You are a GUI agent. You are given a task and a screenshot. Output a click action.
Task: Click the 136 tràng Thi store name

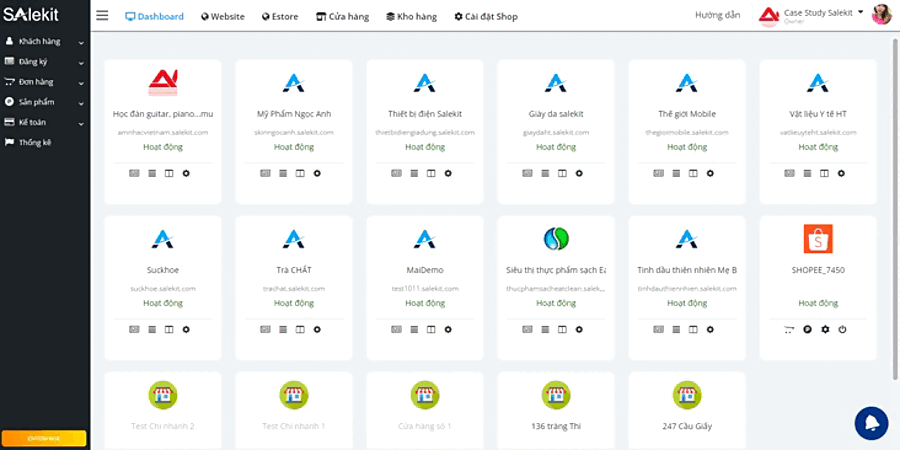coord(556,426)
